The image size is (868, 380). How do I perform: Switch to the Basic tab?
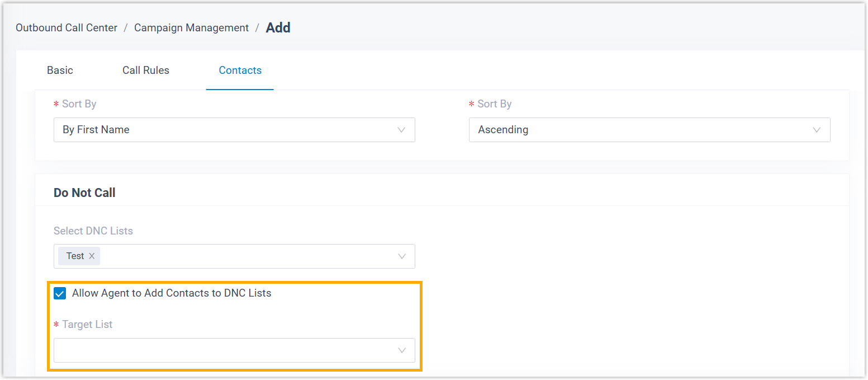click(60, 71)
